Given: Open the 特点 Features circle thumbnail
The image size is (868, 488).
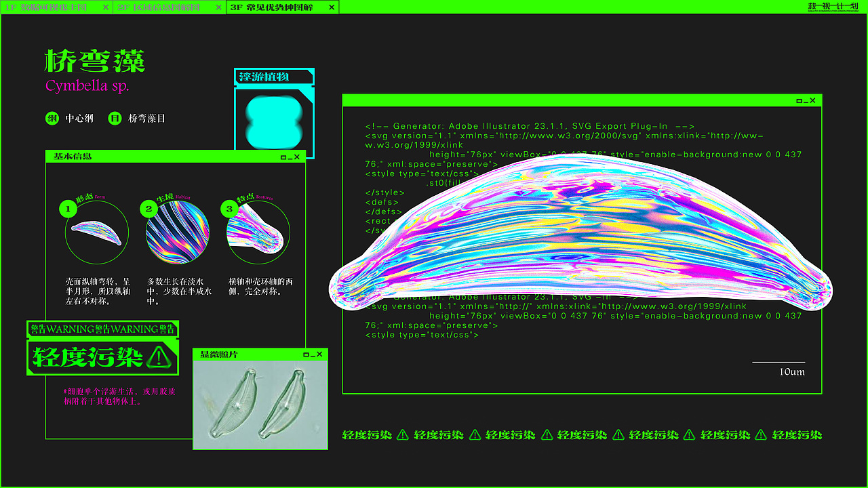Looking at the screenshot, I should tap(258, 232).
